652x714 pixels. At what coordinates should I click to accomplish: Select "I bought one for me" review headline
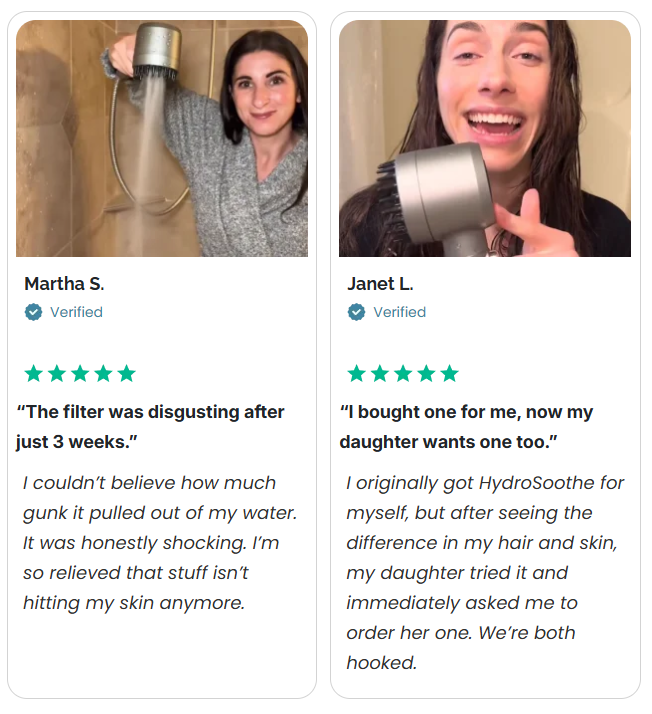click(467, 427)
